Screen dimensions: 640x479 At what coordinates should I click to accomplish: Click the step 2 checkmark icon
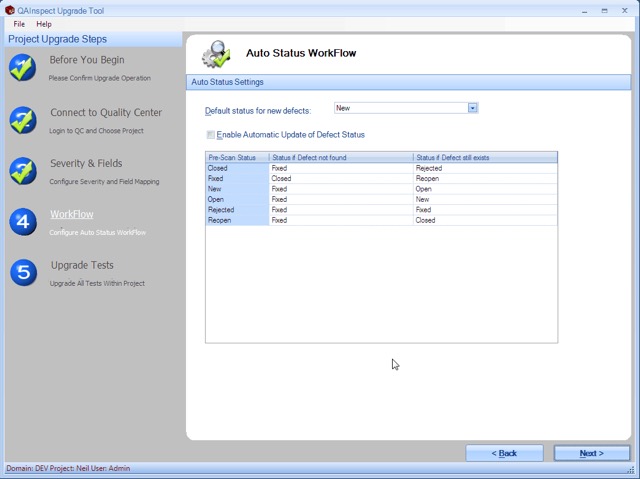click(x=23, y=120)
